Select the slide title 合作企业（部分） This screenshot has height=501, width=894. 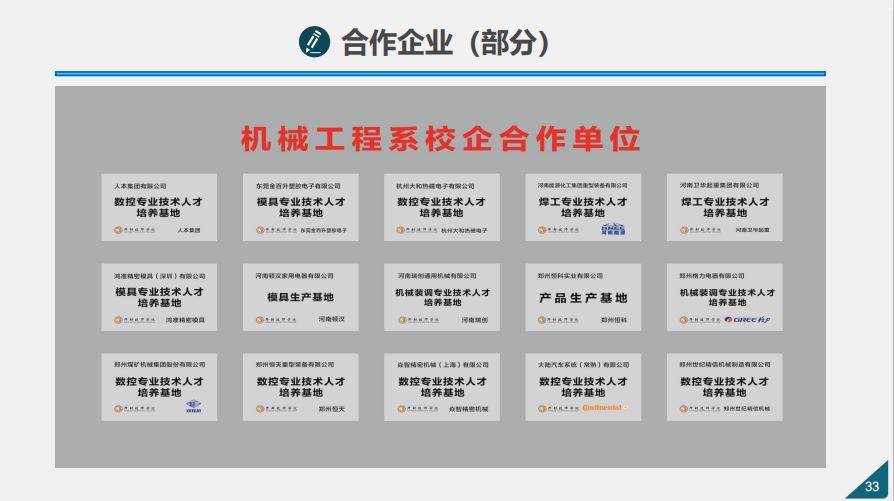pos(446,42)
